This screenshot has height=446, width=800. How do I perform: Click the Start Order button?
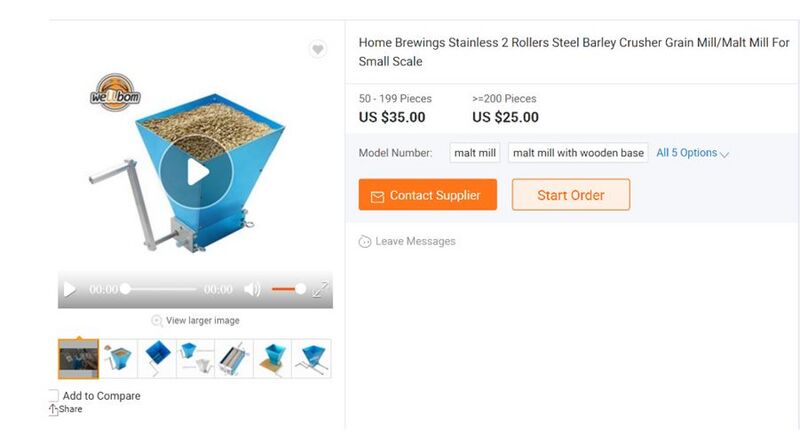[570, 195]
